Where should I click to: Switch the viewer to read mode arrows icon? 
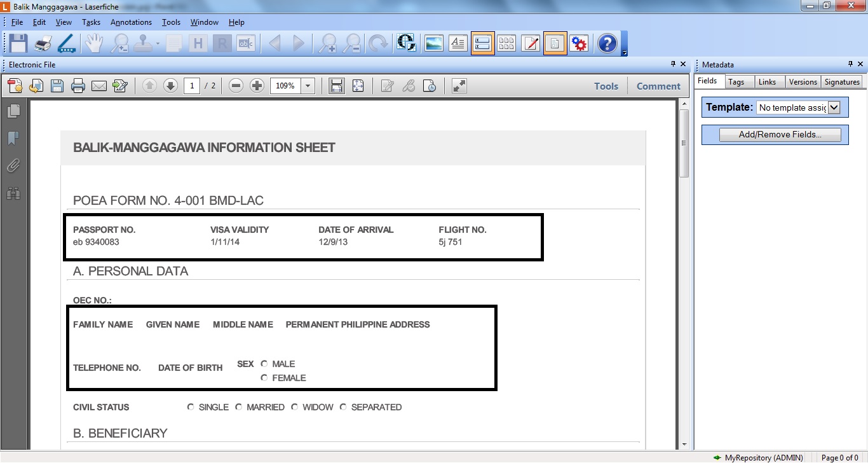click(459, 86)
